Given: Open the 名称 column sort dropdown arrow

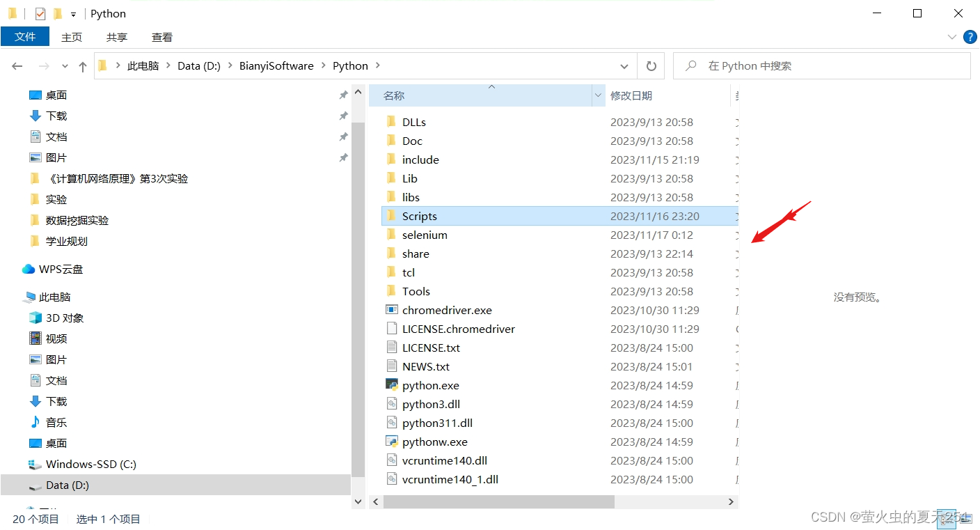Looking at the screenshot, I should pos(597,95).
